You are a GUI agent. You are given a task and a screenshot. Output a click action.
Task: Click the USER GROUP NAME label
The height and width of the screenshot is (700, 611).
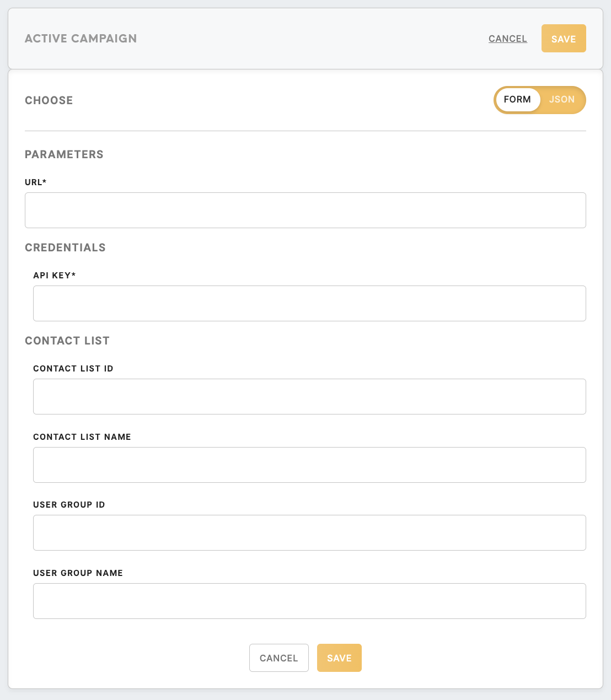pyautogui.click(x=78, y=573)
